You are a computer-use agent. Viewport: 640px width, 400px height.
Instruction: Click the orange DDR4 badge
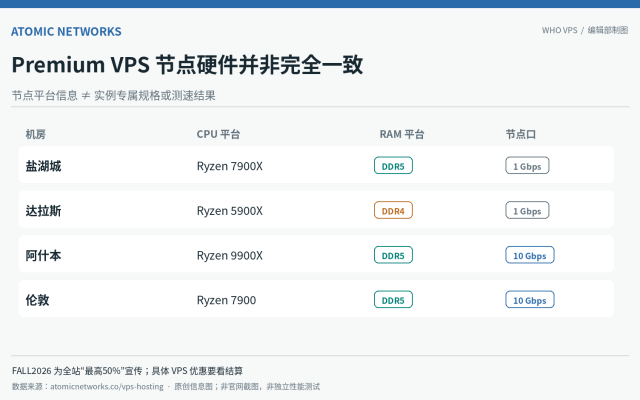click(393, 210)
